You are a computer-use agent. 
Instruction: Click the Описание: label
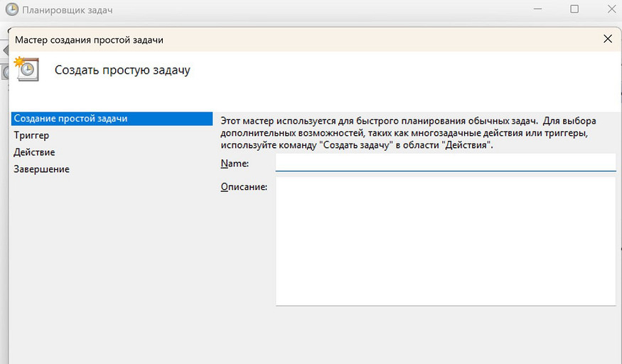pyautogui.click(x=244, y=187)
